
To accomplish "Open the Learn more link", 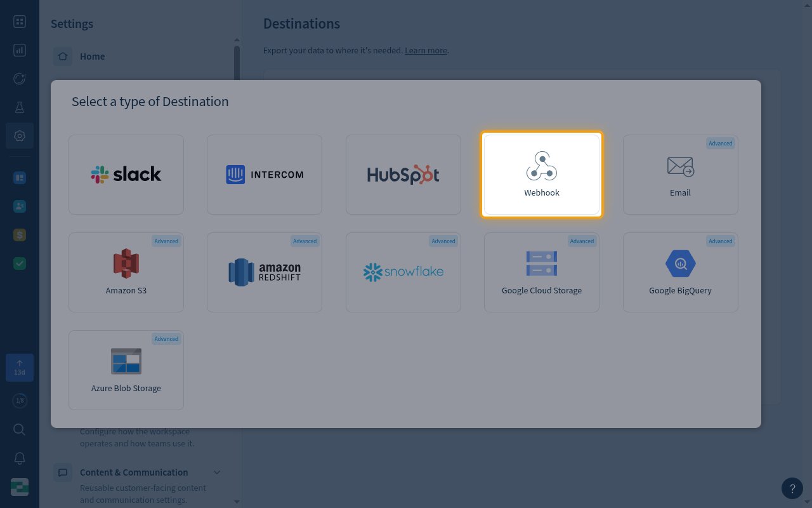I will (426, 50).
